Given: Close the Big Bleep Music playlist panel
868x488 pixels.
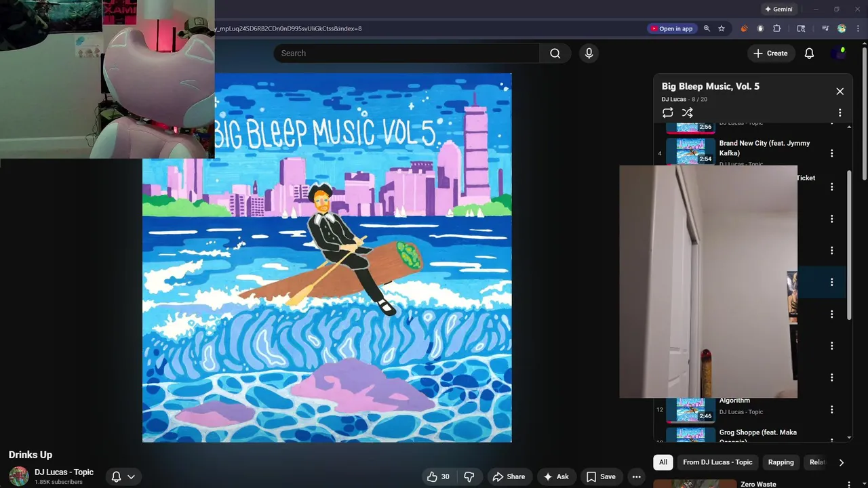Looking at the screenshot, I should (840, 91).
